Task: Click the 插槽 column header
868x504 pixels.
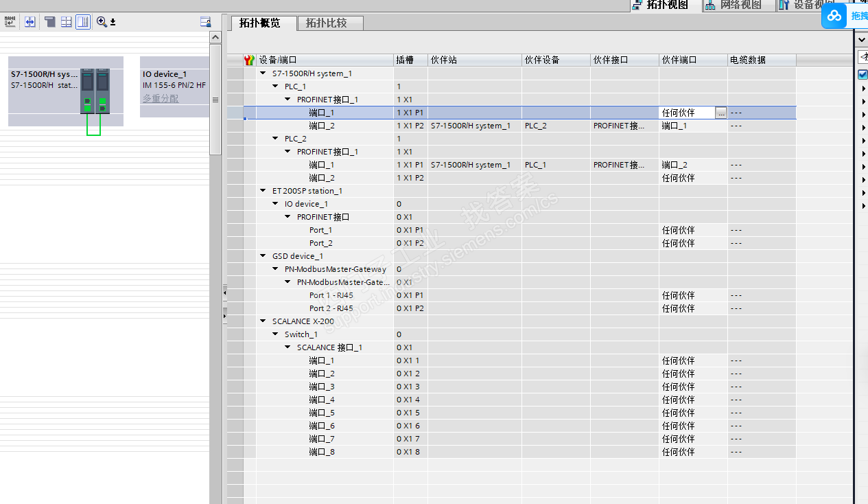Action: (x=411, y=60)
